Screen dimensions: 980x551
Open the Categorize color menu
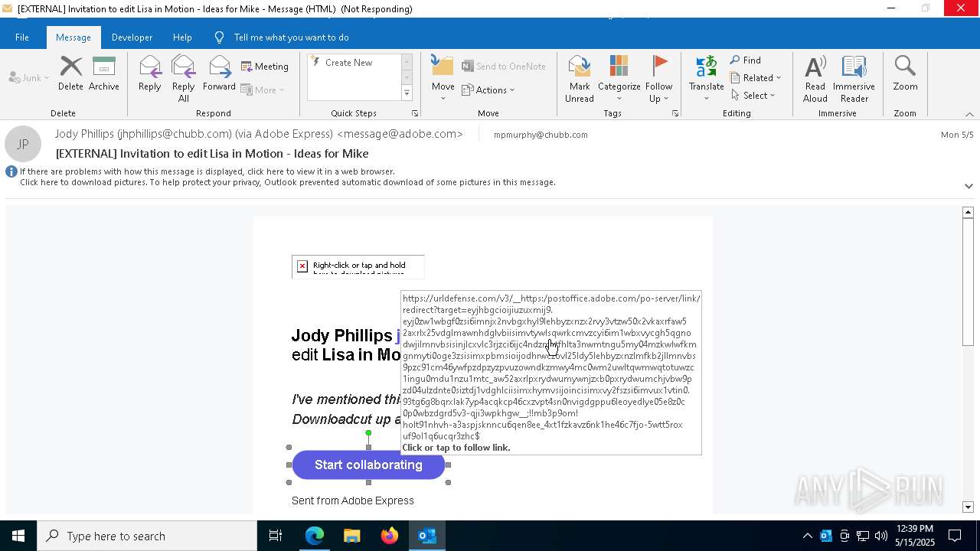point(619,79)
